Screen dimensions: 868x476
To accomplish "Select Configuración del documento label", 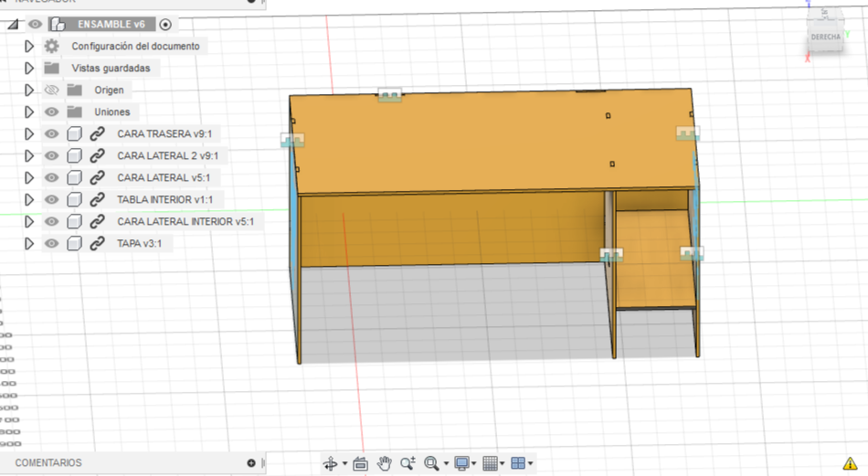I will [x=135, y=47].
